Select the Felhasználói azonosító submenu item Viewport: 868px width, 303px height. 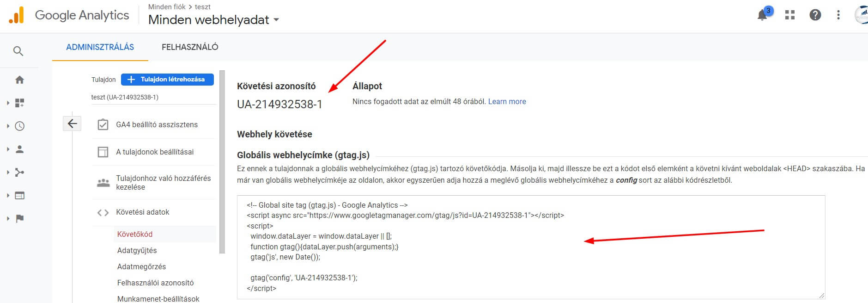[x=155, y=283]
